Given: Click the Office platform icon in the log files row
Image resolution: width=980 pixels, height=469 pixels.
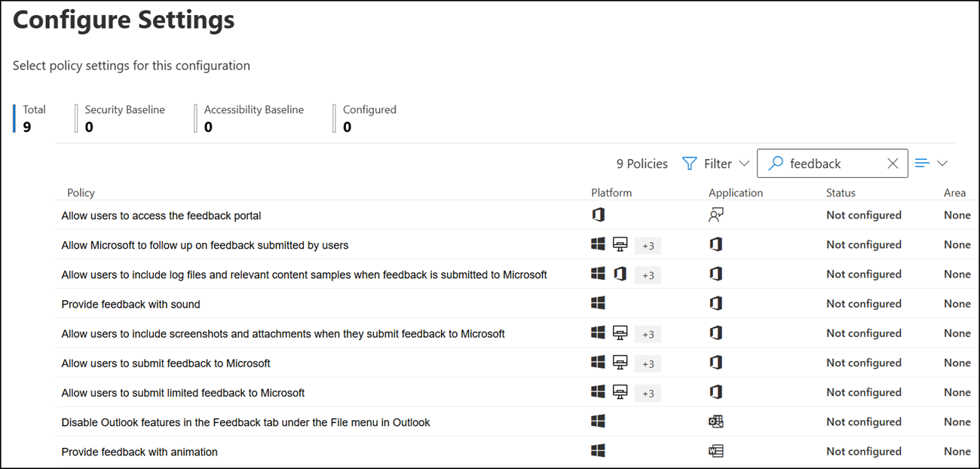Looking at the screenshot, I should coord(620,274).
